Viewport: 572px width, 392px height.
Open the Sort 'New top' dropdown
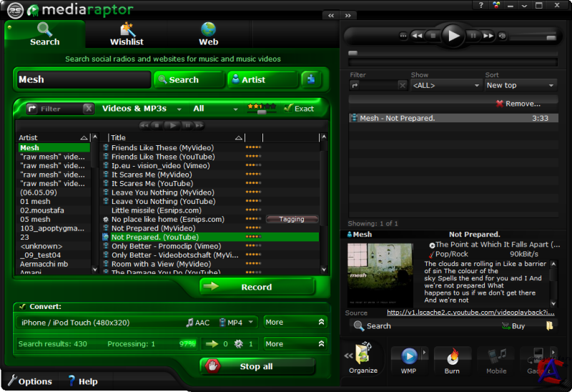pyautogui.click(x=521, y=85)
